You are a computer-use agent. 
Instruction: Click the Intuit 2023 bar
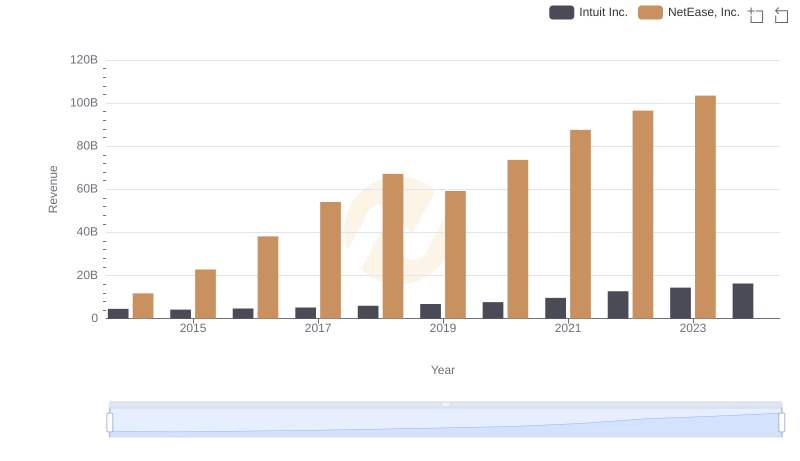coord(681,303)
